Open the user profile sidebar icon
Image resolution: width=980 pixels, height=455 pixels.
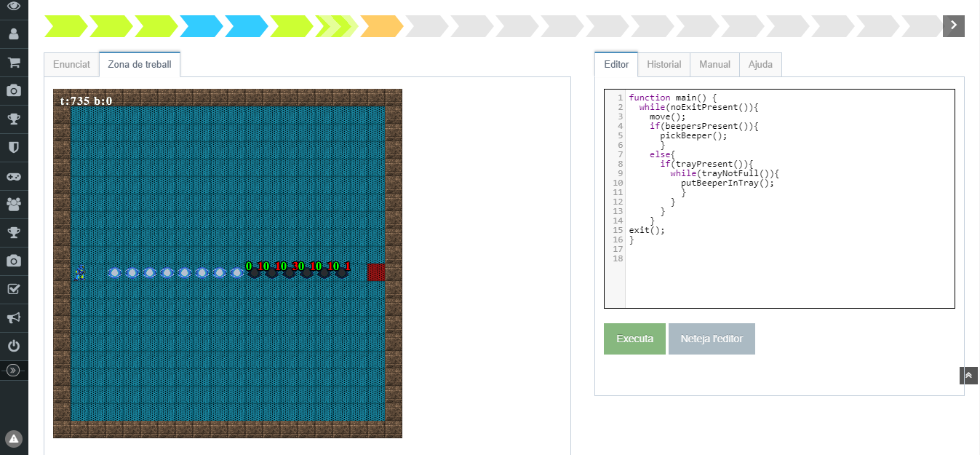(13, 33)
